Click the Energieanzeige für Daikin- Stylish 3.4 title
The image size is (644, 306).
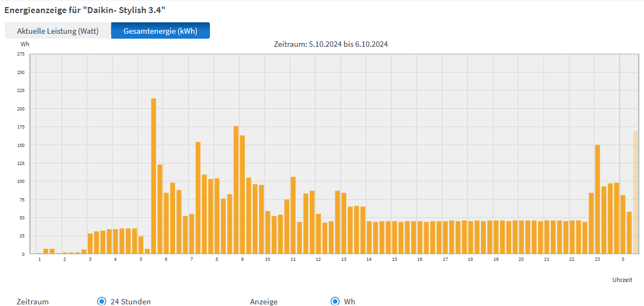tap(85, 9)
